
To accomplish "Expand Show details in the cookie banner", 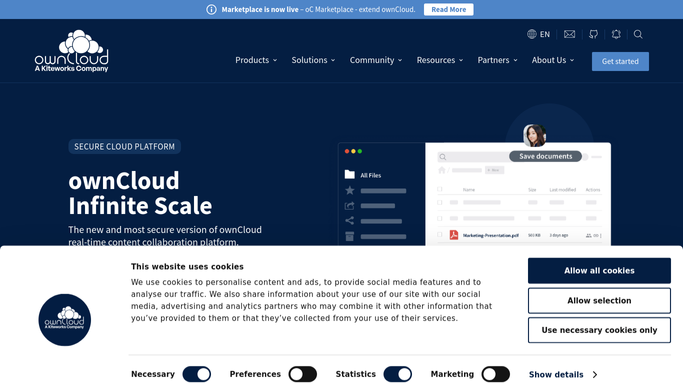I will pyautogui.click(x=563, y=374).
